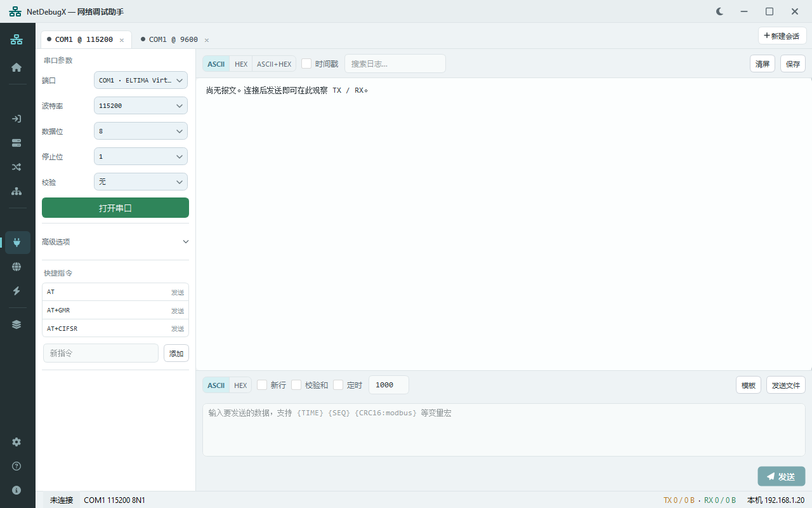Click the 清屏 button

coord(763,63)
